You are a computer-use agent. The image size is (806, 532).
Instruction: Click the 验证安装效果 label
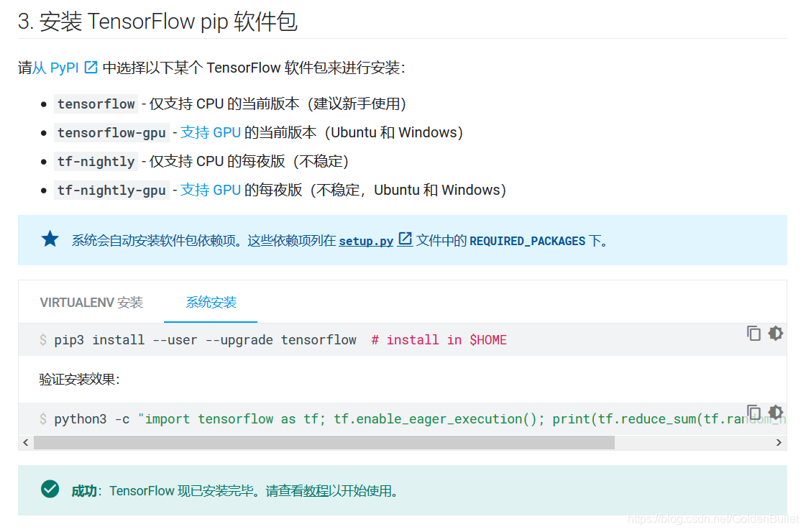click(79, 380)
